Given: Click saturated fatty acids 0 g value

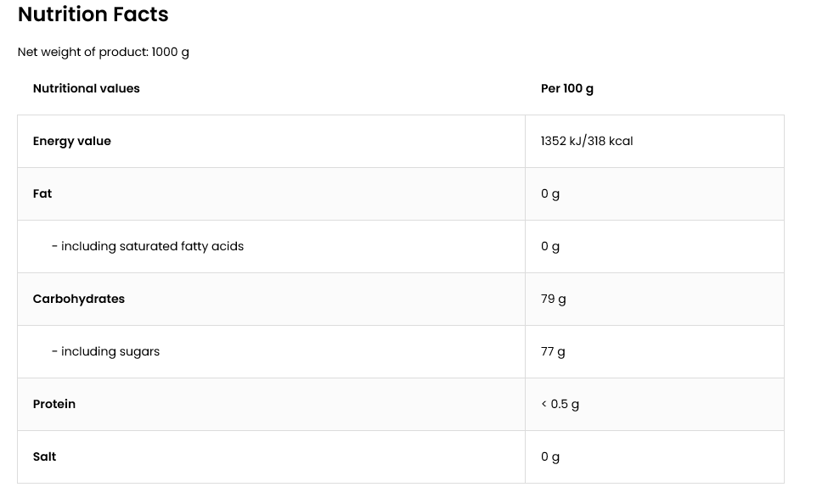Looking at the screenshot, I should pyautogui.click(x=549, y=246).
